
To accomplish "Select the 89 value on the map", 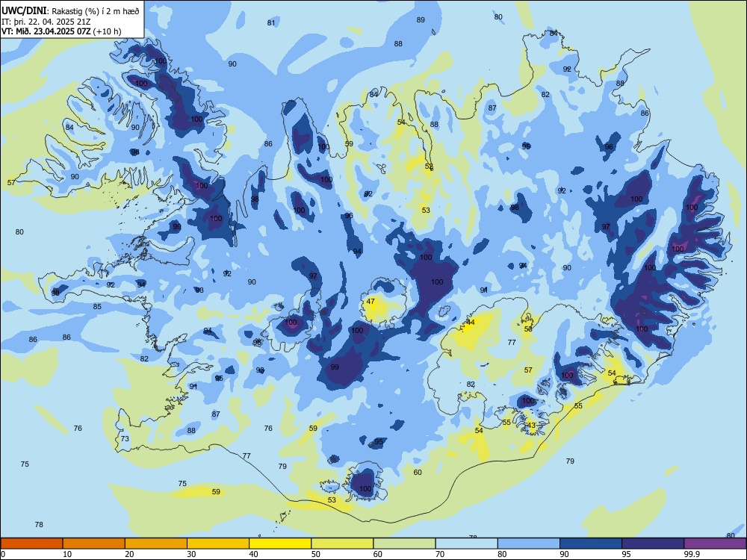I will pyautogui.click(x=421, y=20).
